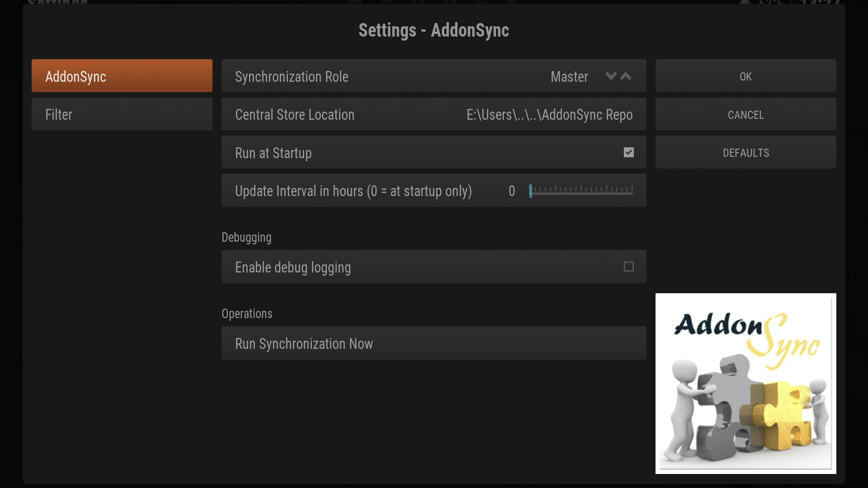Reset settings with DEFAULTS button
The height and width of the screenshot is (488, 868).
point(745,153)
